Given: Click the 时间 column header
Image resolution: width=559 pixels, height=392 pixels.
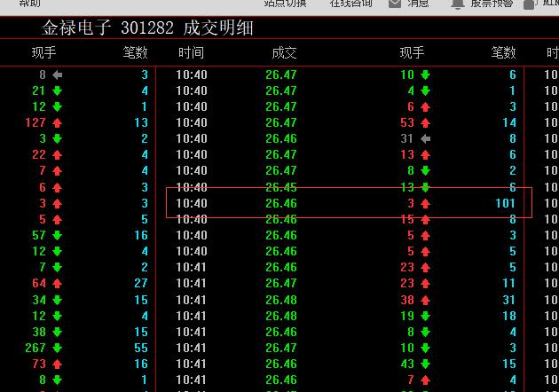Looking at the screenshot, I should click(x=191, y=52).
